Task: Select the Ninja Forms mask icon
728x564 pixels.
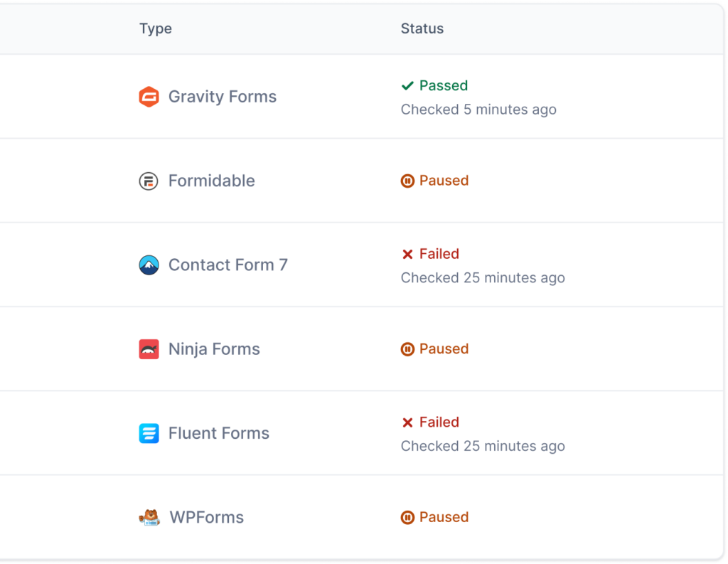Action: pos(149,348)
